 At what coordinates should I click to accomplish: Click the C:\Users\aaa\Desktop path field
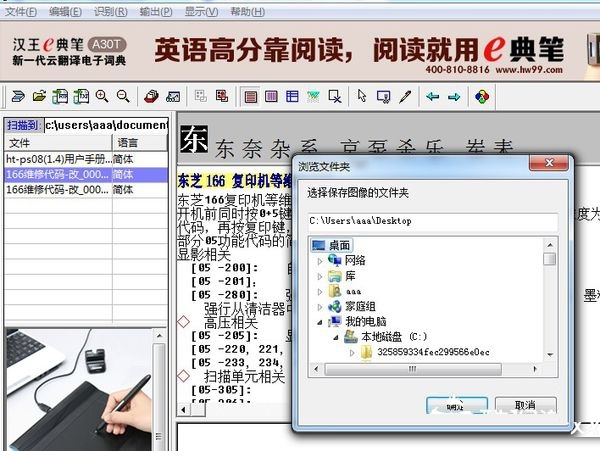432,221
